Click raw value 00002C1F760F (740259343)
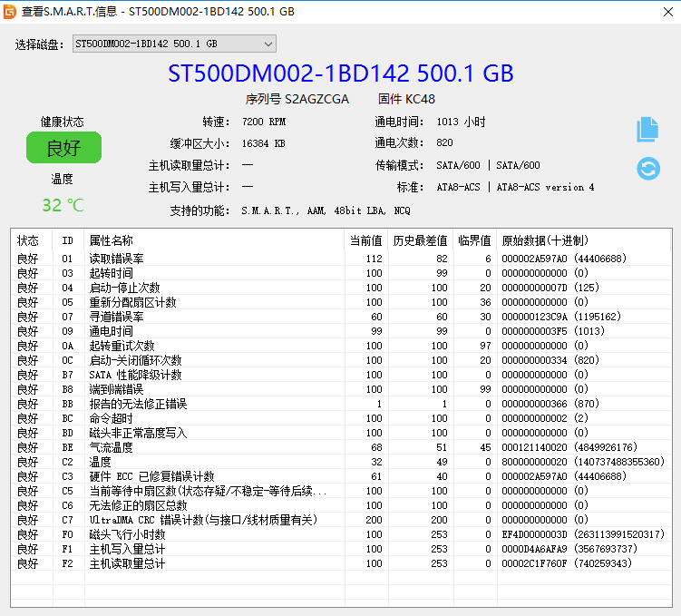 pos(567,563)
